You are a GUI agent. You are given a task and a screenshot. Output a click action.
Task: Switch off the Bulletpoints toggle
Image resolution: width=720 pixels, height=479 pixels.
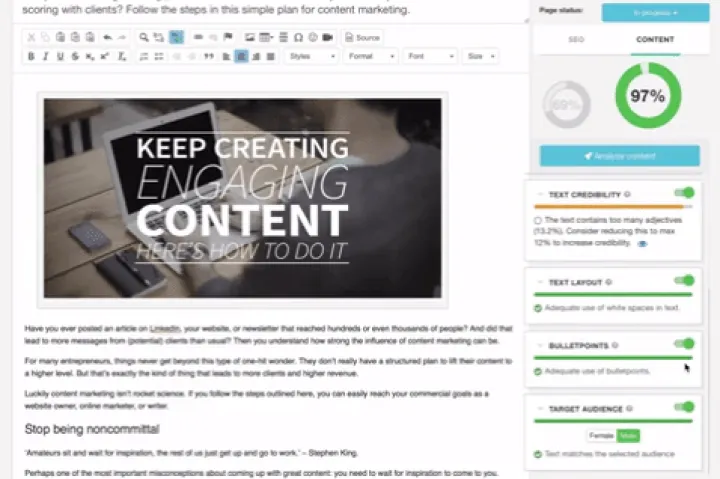point(684,344)
